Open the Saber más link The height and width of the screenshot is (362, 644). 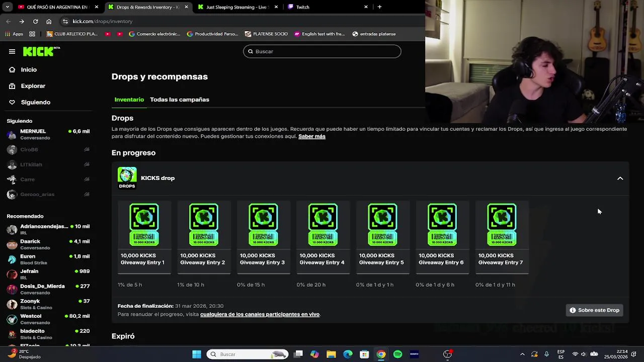[x=312, y=136]
